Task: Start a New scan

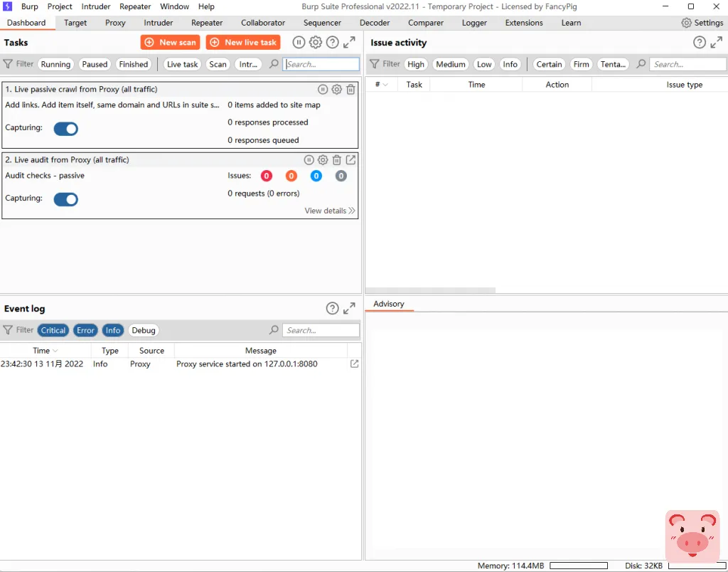Action: [x=171, y=42]
